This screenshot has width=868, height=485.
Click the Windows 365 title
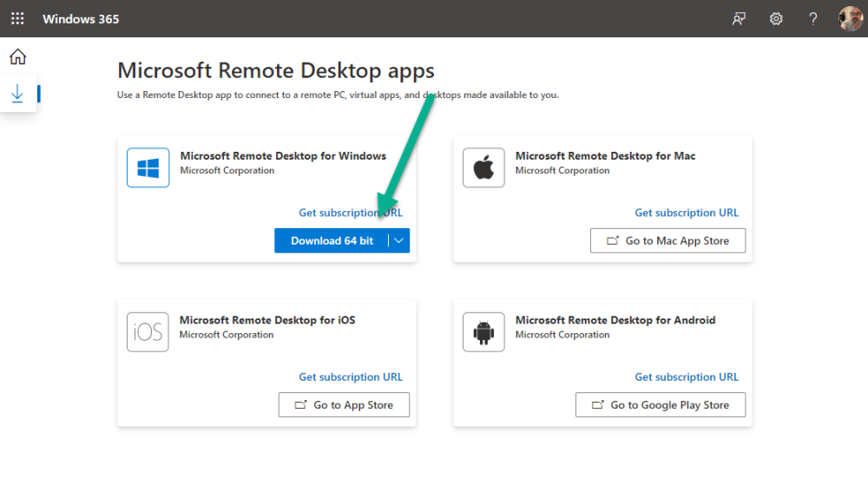tap(81, 19)
